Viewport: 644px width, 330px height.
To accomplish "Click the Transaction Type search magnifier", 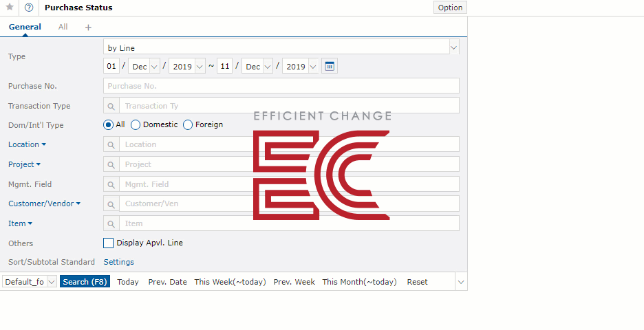I will [111, 106].
